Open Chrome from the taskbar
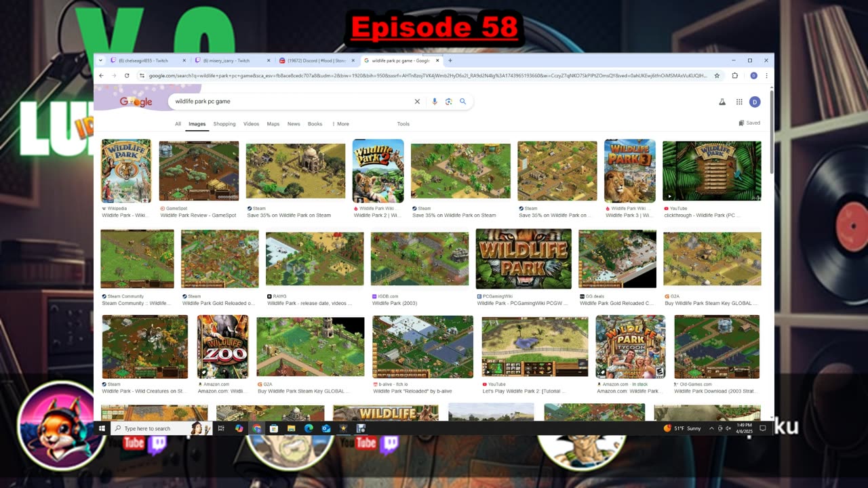Viewport: 868px width, 488px height. point(256,428)
